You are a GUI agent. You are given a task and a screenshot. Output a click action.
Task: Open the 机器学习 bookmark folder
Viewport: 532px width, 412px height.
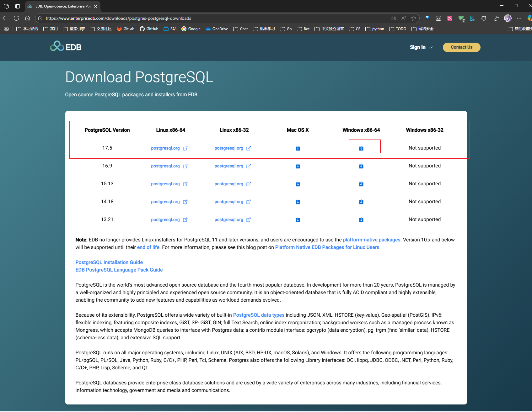[264, 29]
